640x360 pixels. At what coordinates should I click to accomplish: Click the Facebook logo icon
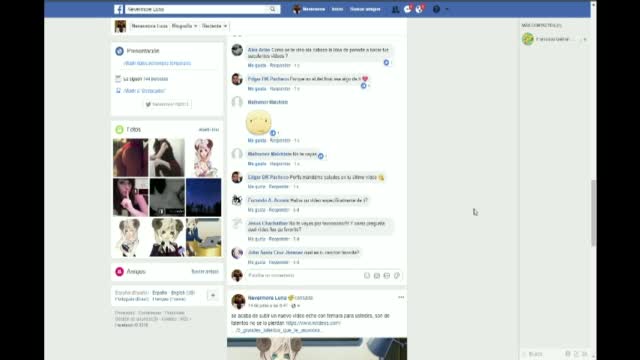[118, 9]
